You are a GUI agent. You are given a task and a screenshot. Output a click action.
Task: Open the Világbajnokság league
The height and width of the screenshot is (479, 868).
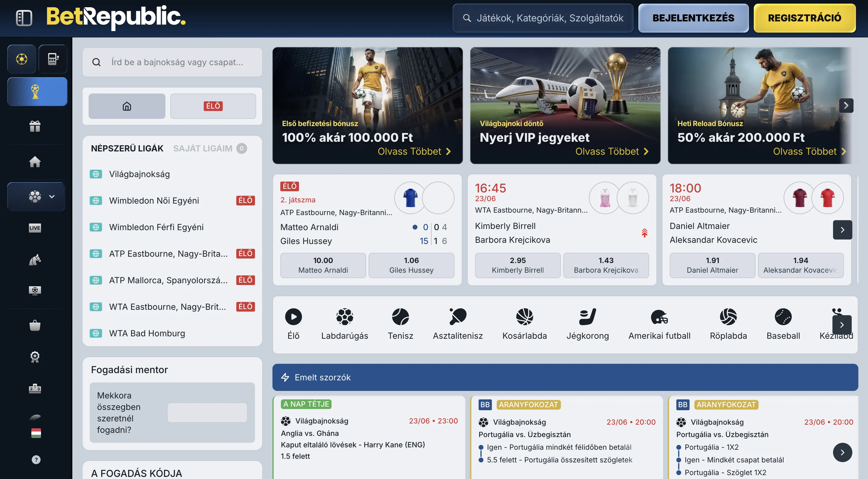pos(172,174)
